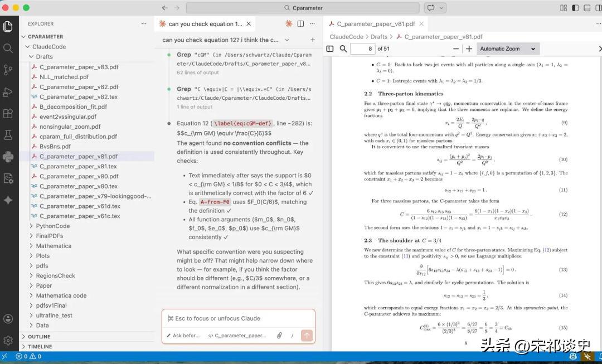602x364 pixels.
Task: Open the Explorer view in activity bar
Action: coord(8,27)
